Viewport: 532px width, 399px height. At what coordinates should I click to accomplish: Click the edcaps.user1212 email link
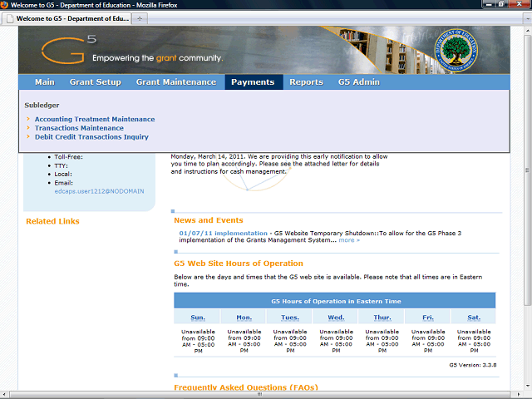(99, 191)
